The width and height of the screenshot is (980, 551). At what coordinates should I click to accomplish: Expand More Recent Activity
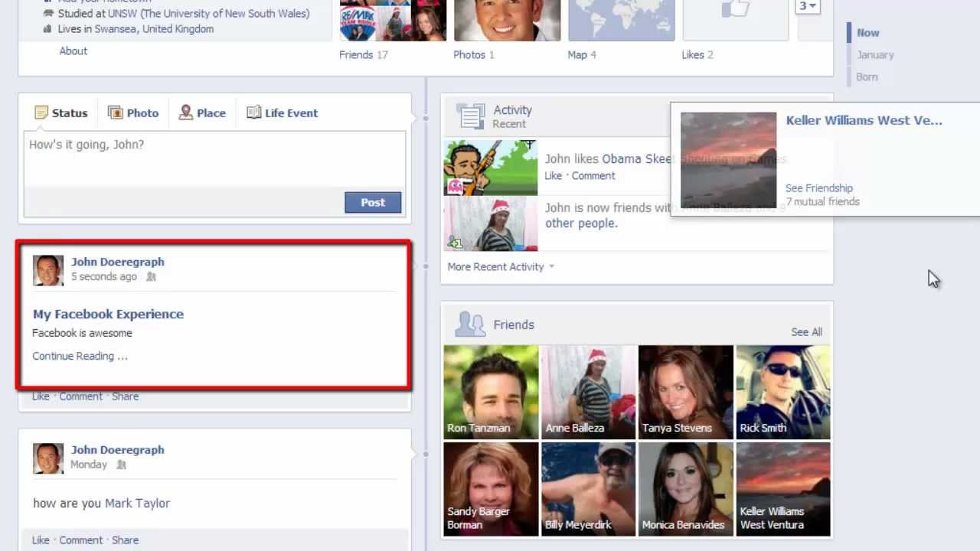[501, 266]
